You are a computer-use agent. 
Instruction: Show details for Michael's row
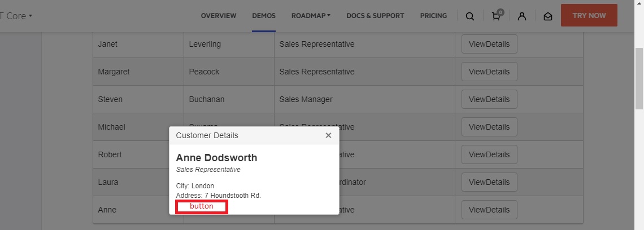(x=489, y=127)
